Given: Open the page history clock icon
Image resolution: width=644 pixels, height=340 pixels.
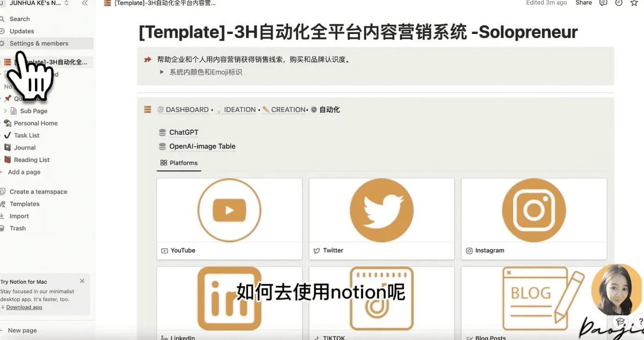Looking at the screenshot, I should (619, 3).
